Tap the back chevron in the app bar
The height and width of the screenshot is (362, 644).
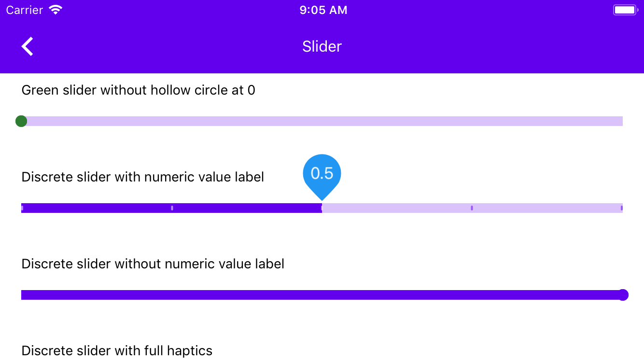27,46
